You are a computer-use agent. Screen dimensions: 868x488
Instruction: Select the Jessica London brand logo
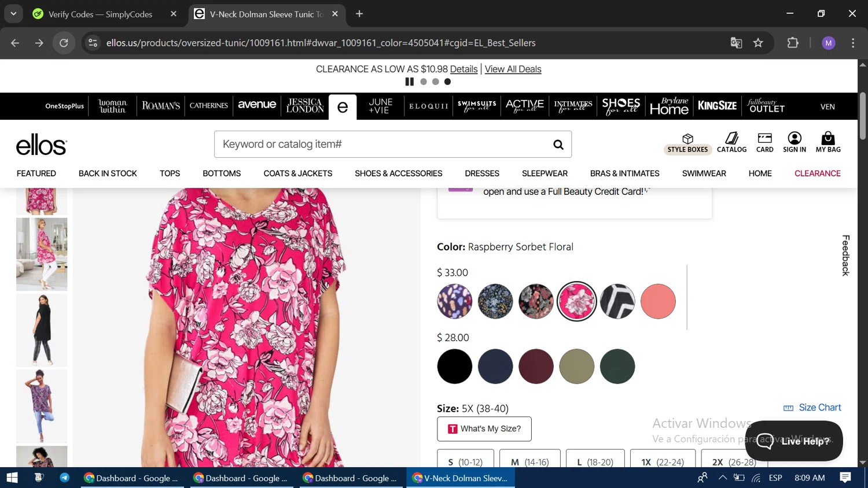pos(305,106)
